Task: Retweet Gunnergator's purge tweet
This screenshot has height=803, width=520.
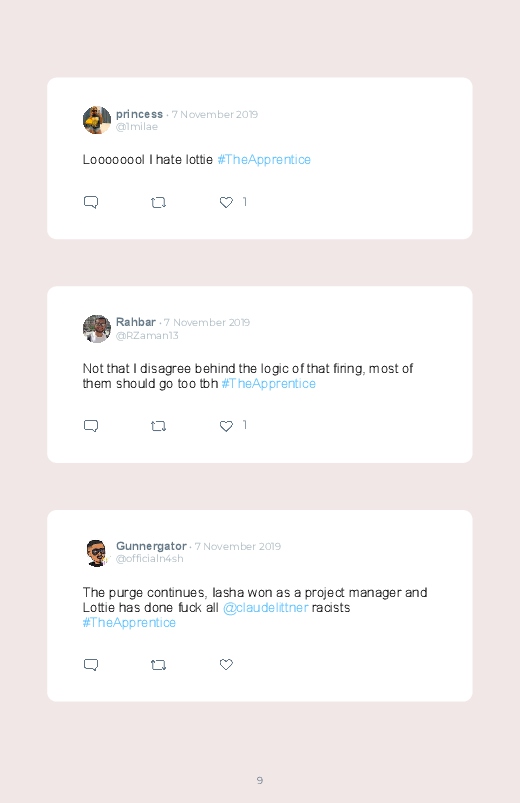Action: (x=158, y=665)
